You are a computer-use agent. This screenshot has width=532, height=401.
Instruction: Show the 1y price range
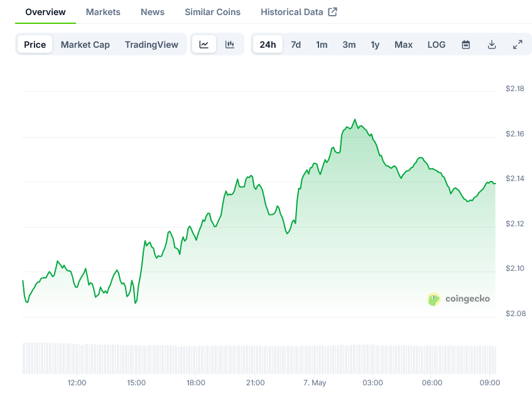375,45
